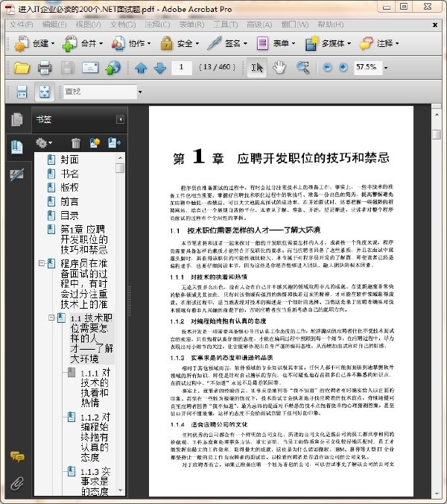Open the Forms (表单) toolbar menu
This screenshot has width=447, height=504.
[x=276, y=43]
